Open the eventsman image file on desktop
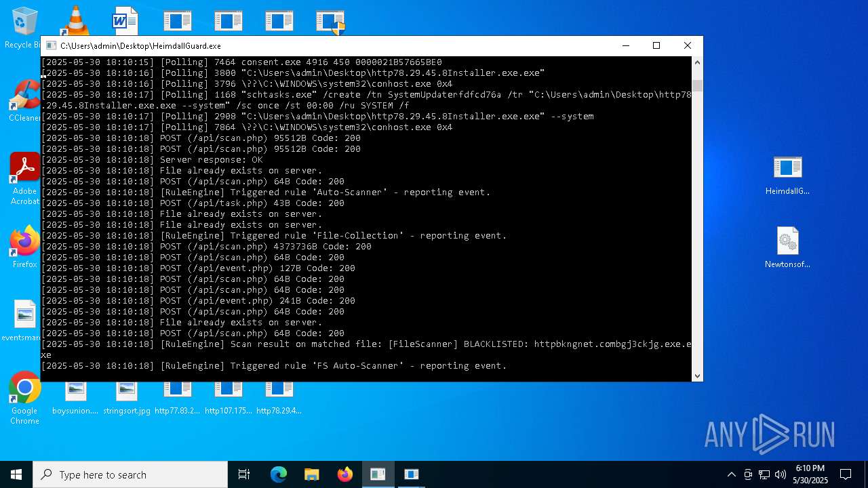 coord(25,321)
